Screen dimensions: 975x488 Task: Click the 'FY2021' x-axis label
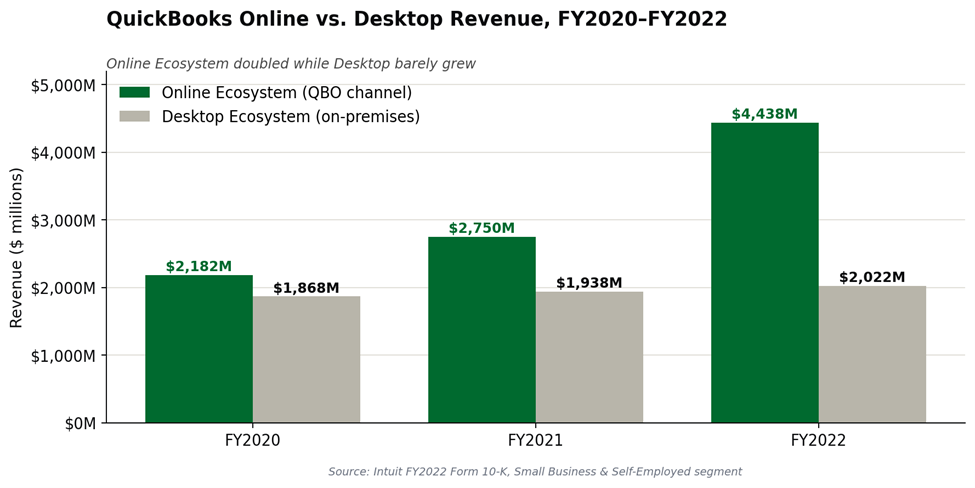pos(535,441)
